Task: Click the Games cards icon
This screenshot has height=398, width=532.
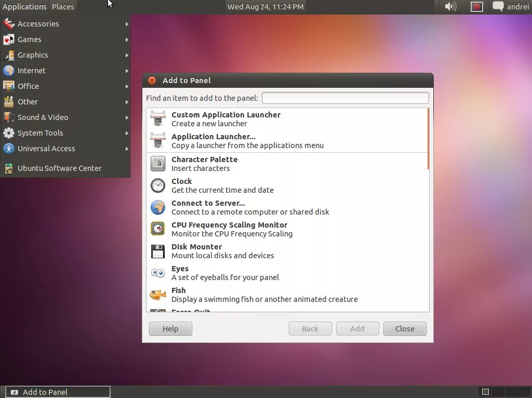Action: click(x=9, y=39)
